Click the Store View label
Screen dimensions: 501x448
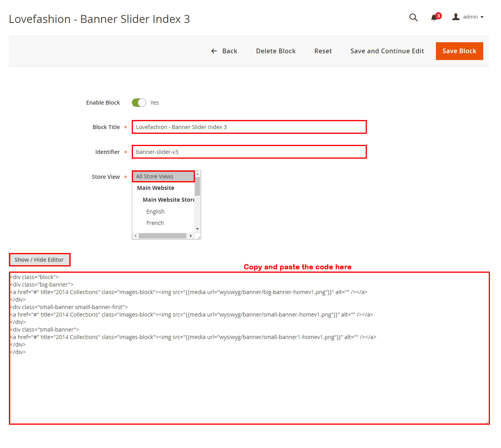click(106, 177)
